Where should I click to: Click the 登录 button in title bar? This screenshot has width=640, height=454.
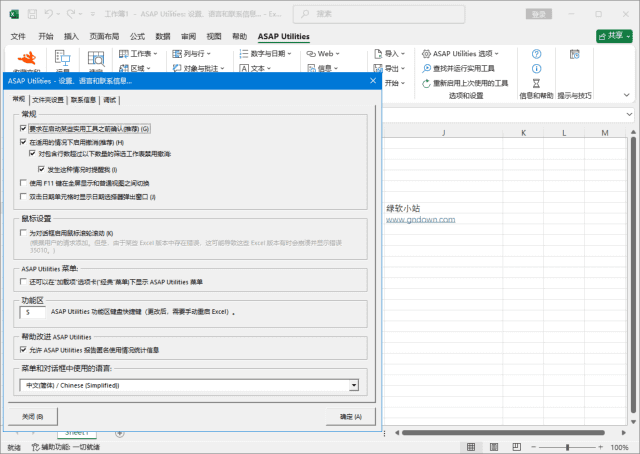(x=538, y=14)
